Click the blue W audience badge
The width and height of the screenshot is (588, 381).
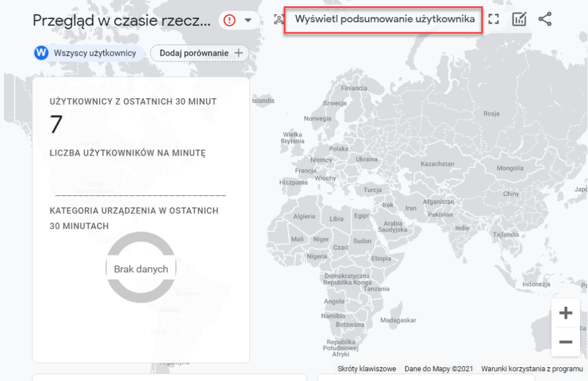pyautogui.click(x=41, y=53)
